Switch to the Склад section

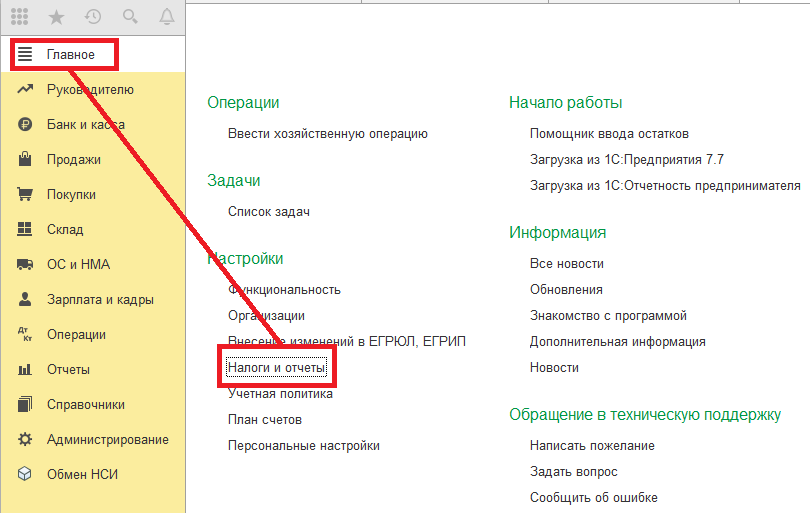click(65, 229)
